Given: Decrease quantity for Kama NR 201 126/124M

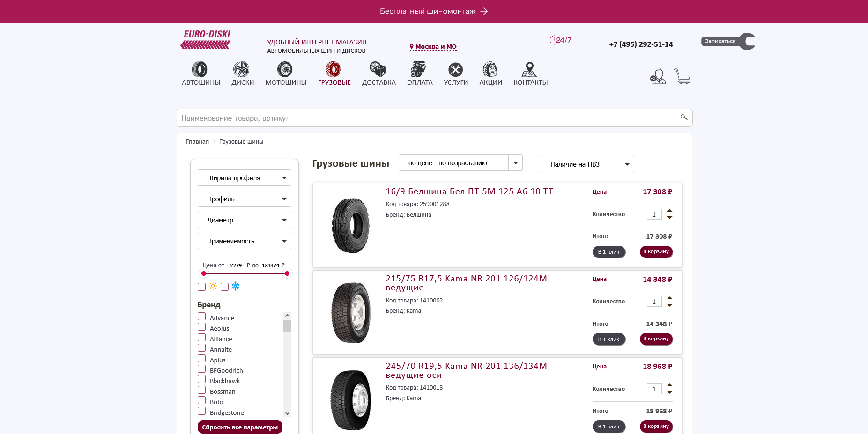Looking at the screenshot, I should (x=670, y=305).
